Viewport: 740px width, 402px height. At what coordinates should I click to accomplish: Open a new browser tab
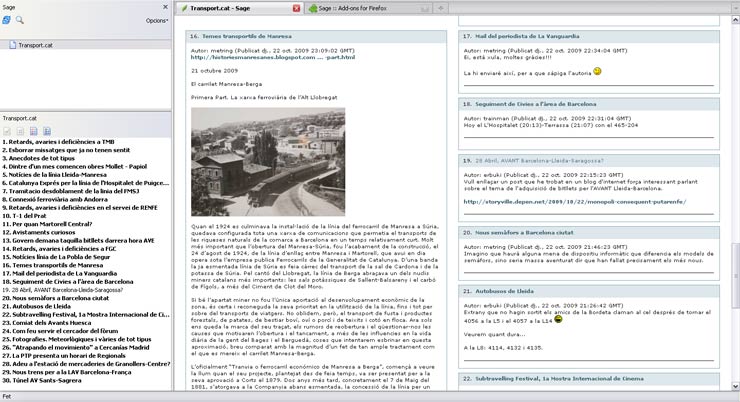(441, 8)
